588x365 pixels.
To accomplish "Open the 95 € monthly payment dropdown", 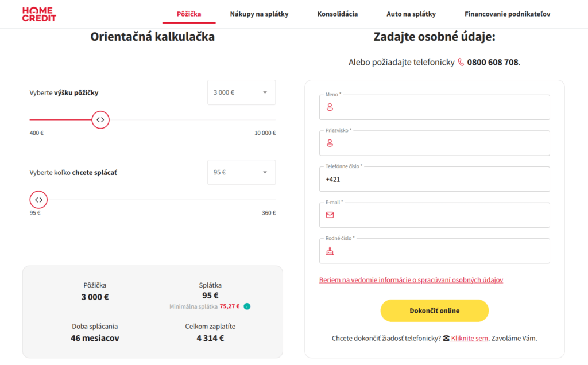I will [241, 172].
